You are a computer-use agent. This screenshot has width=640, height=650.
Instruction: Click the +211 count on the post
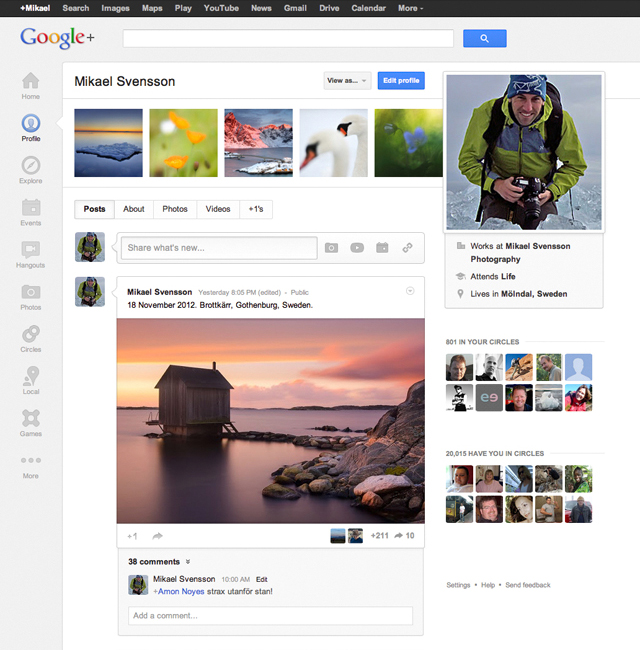click(379, 536)
